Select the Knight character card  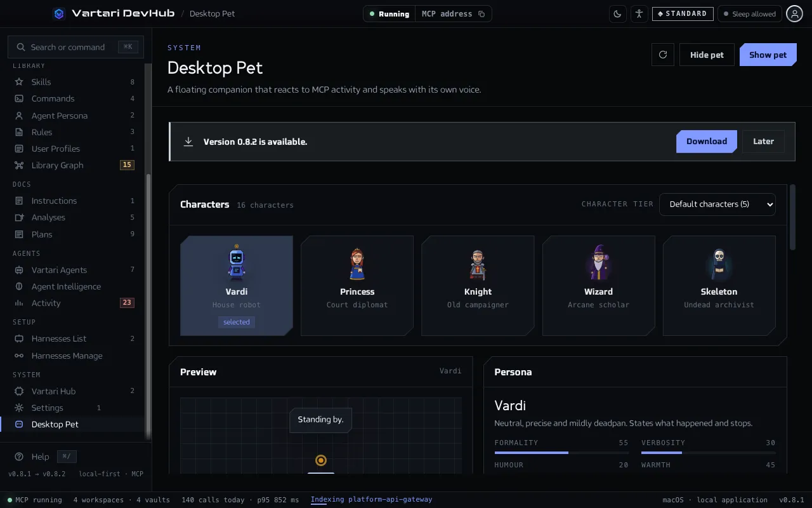(478, 286)
